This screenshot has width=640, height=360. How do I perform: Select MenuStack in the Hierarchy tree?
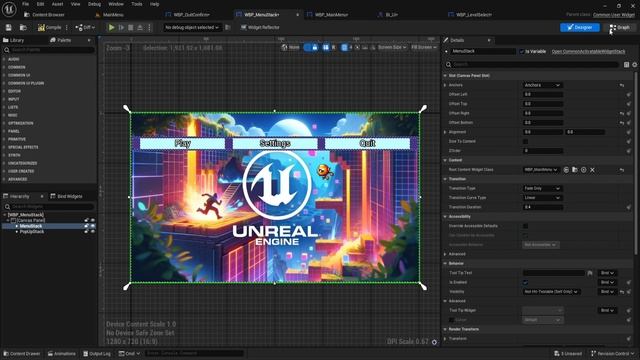31,226
